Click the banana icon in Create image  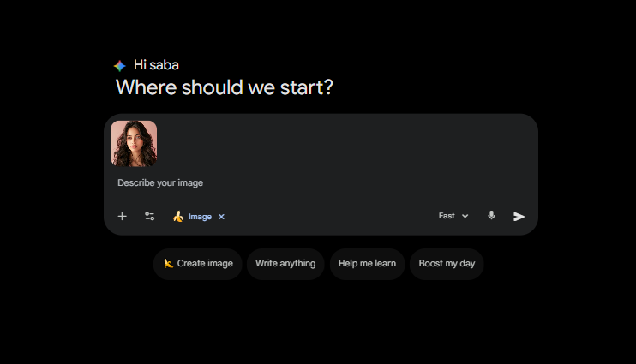(168, 264)
